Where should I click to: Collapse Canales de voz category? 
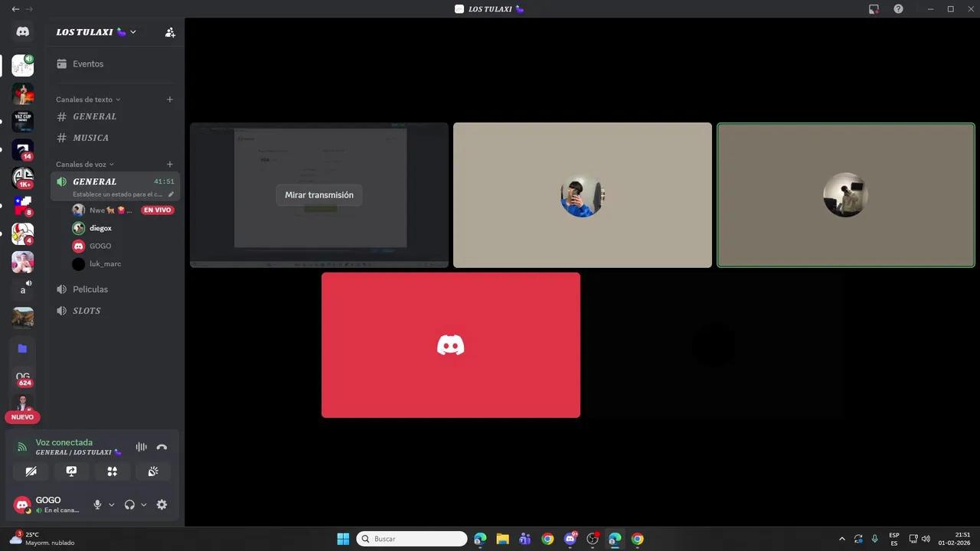point(84,165)
